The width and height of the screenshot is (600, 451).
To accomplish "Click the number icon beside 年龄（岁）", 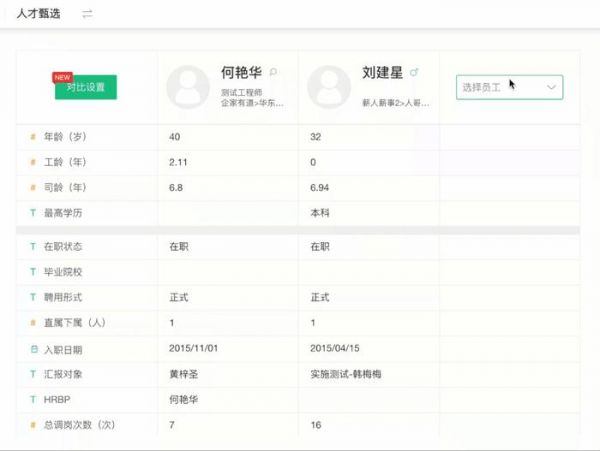I will coord(33,137).
